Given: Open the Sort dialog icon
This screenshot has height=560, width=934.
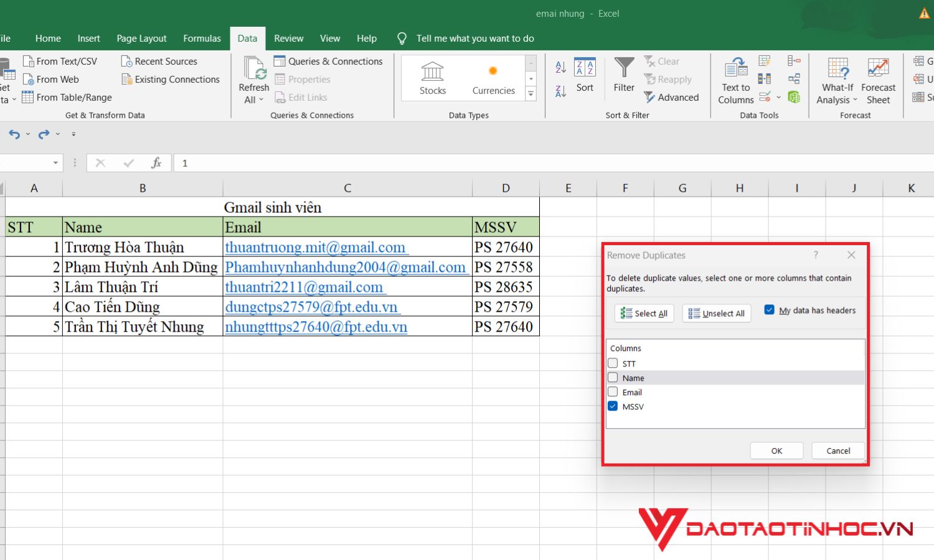Looking at the screenshot, I should (x=585, y=68).
